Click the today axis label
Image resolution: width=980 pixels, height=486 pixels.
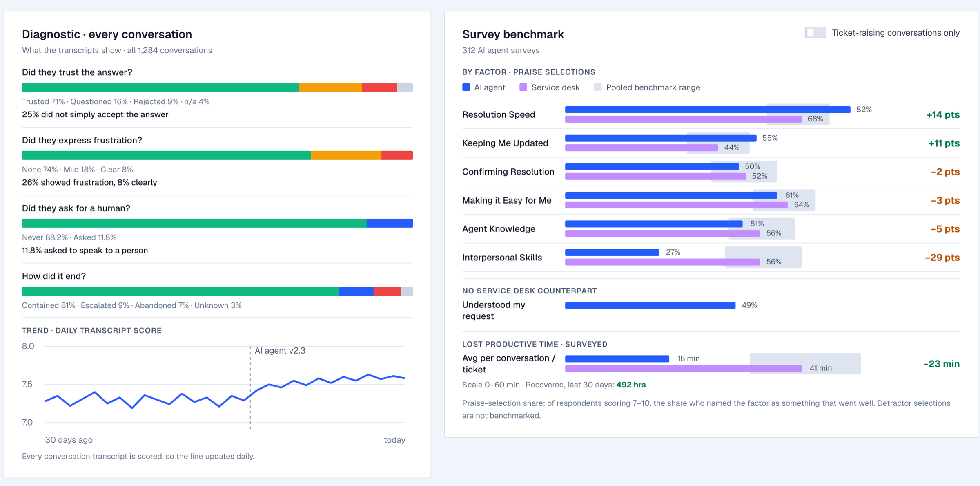[394, 440]
